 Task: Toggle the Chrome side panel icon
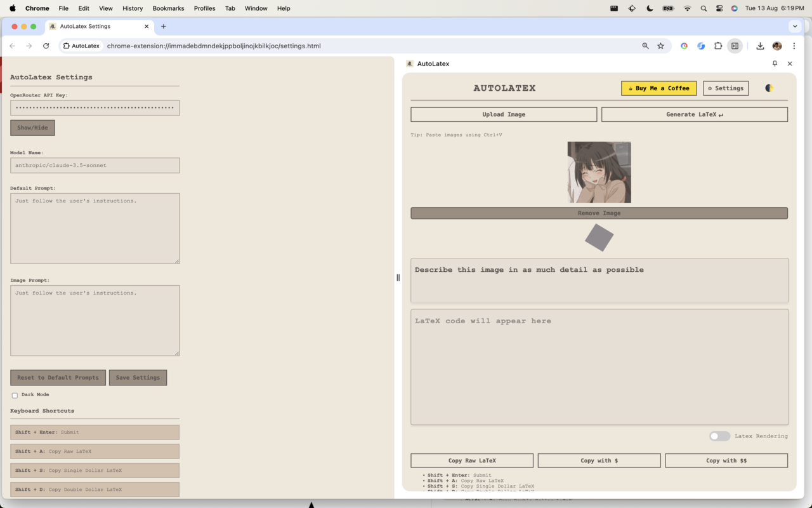click(735, 46)
